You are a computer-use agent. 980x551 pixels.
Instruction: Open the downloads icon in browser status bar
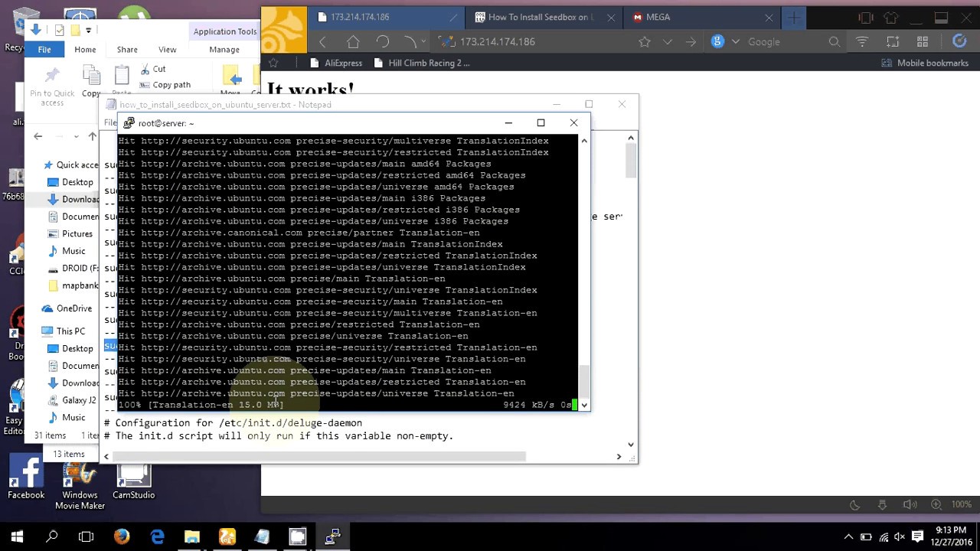point(882,505)
